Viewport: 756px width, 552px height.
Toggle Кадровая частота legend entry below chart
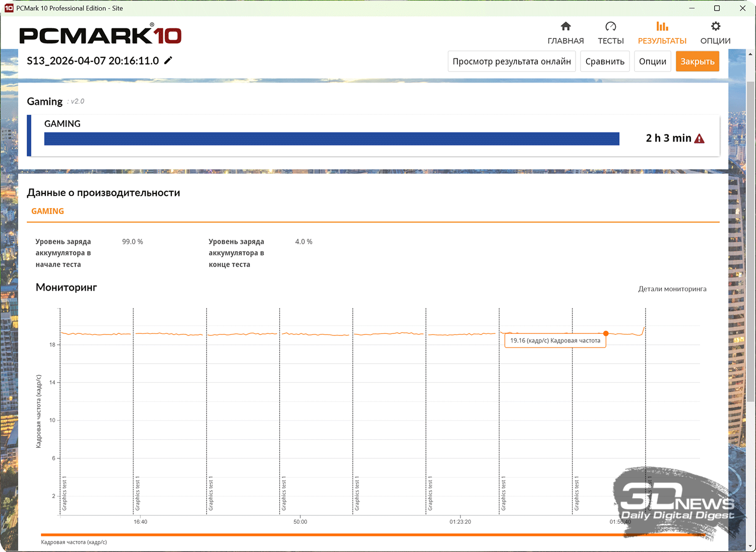tap(74, 542)
